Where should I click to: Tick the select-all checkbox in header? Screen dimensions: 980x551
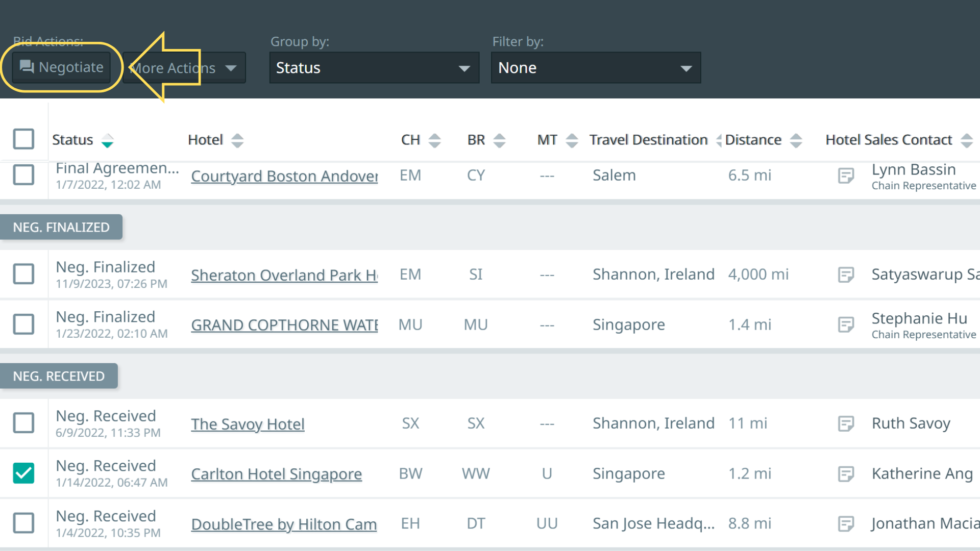(23, 139)
